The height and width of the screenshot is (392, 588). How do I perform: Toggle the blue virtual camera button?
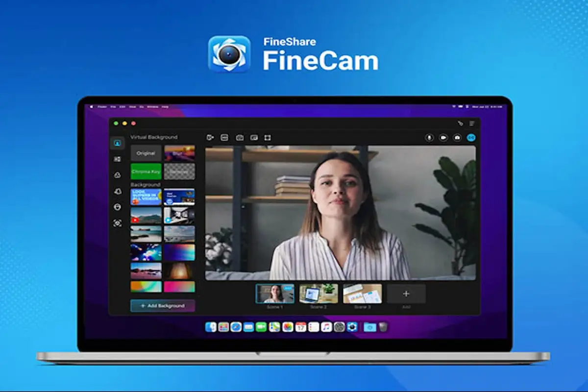(471, 138)
